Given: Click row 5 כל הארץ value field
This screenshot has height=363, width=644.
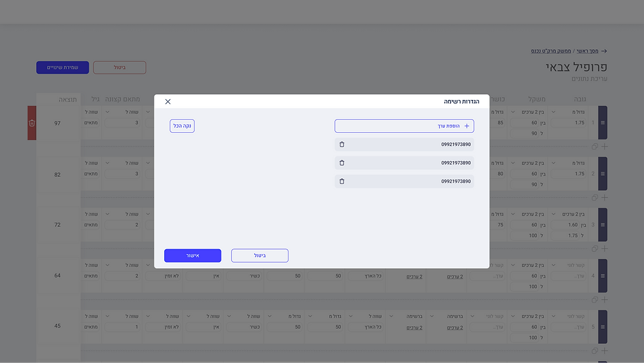Looking at the screenshot, I should [365, 327].
